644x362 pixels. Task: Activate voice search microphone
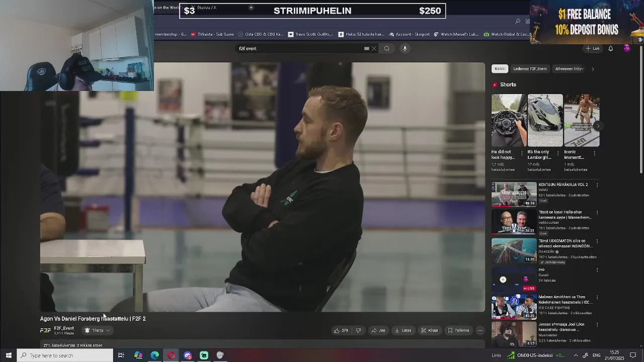405,49
